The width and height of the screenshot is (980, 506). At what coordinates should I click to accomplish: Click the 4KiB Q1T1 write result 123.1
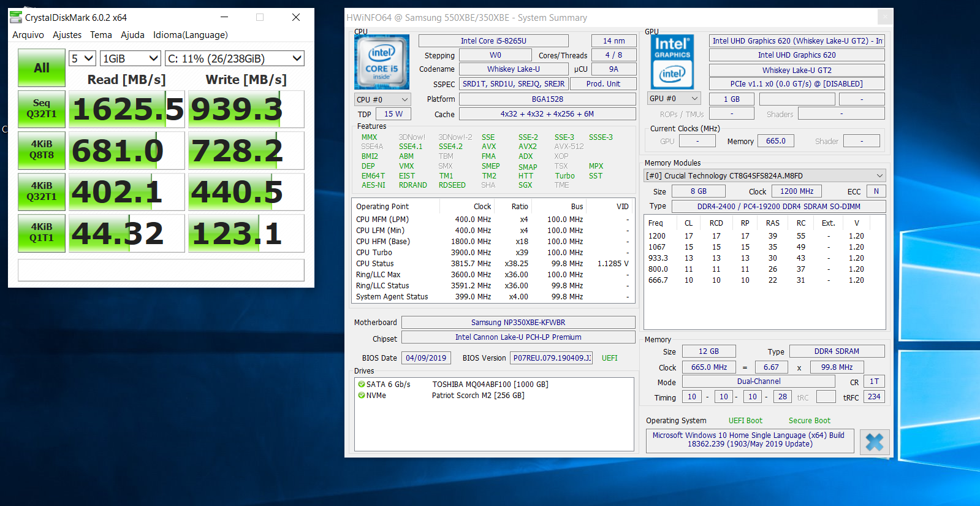[246, 233]
